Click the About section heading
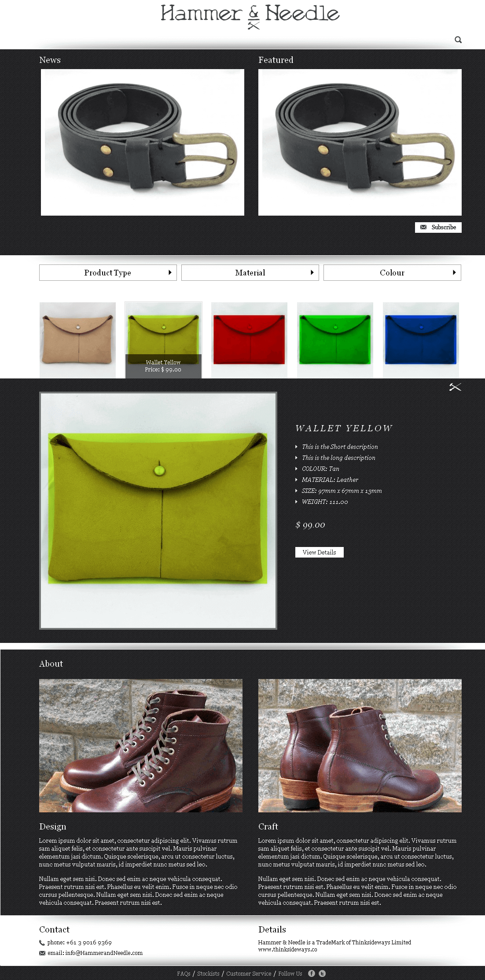The width and height of the screenshot is (485, 980). pyautogui.click(x=51, y=664)
